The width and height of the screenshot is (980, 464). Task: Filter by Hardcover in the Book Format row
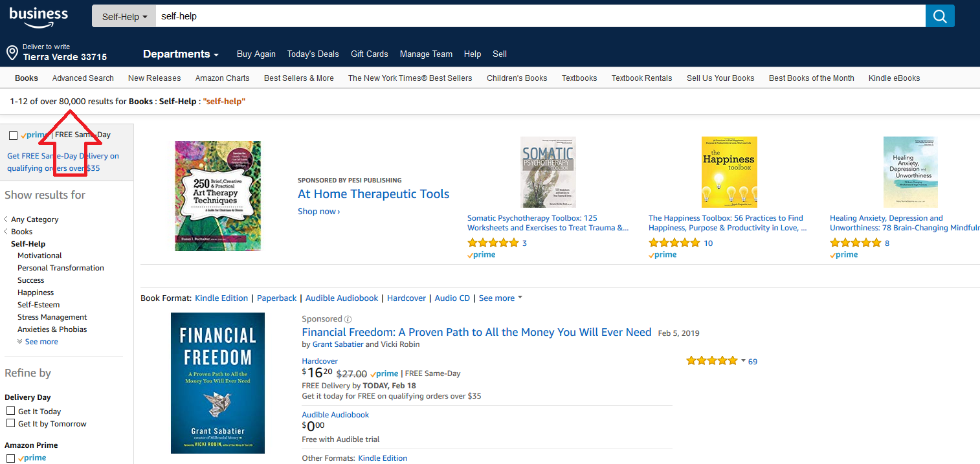[x=406, y=298]
